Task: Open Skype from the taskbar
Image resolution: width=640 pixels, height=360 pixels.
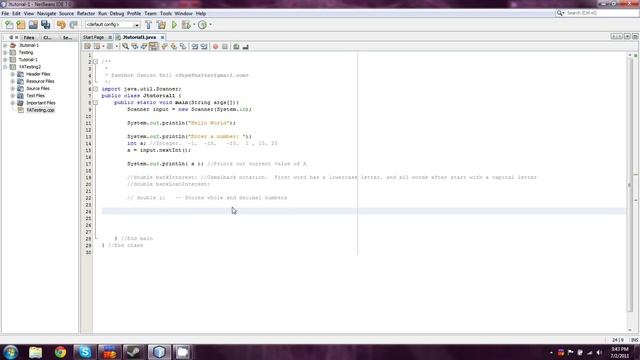Action: 85,352
